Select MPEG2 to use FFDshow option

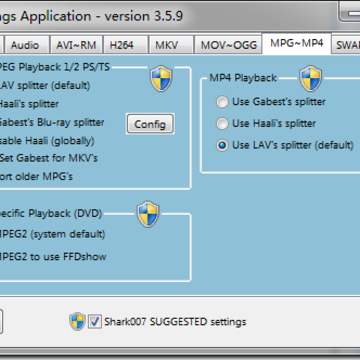pos(53,257)
